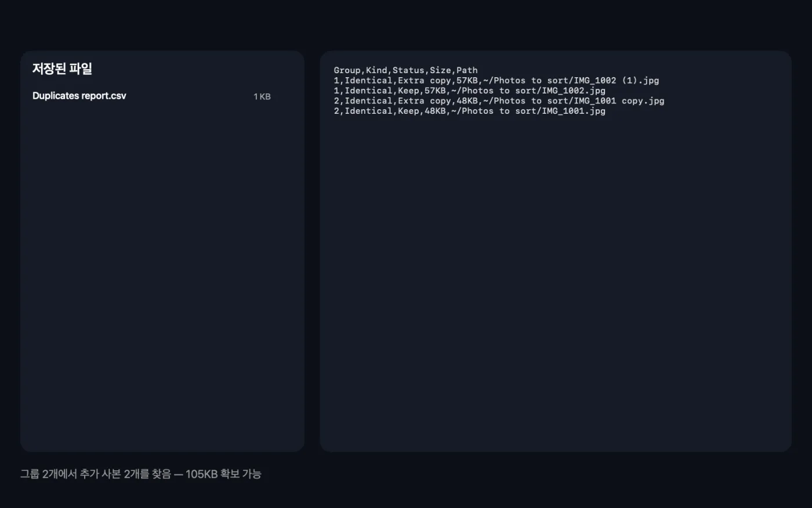Select the 저장된 파일 heading

(x=62, y=69)
